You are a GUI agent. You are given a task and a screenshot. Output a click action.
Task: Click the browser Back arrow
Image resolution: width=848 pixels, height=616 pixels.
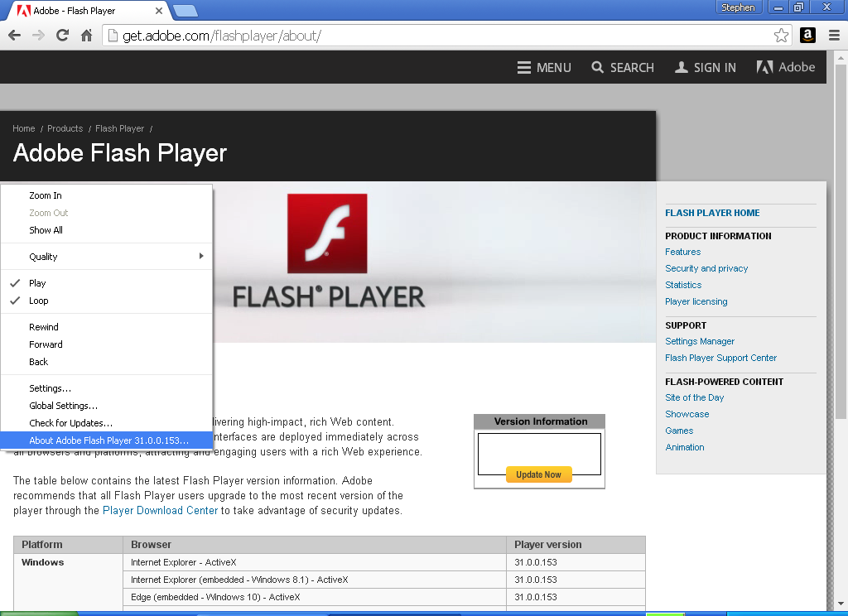[15, 36]
